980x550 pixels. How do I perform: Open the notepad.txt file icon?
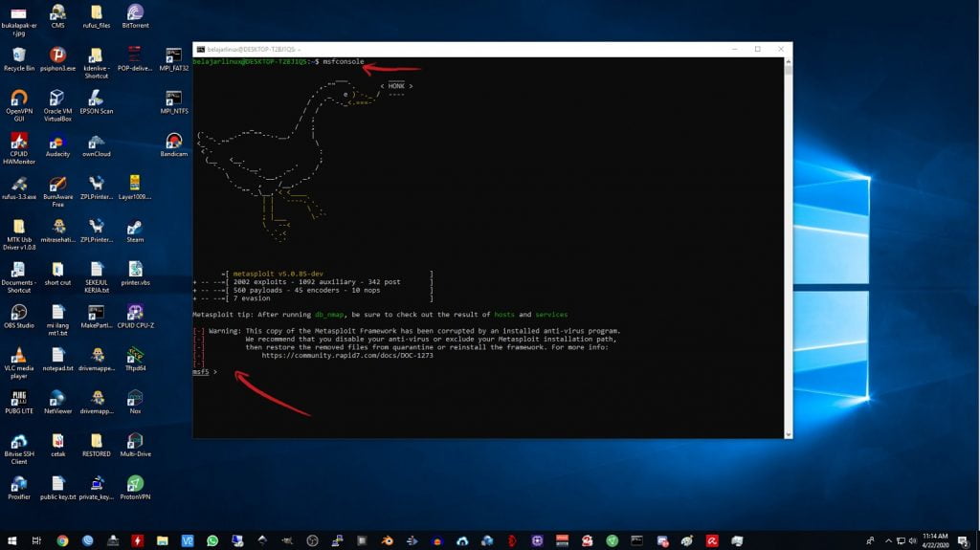tap(57, 360)
